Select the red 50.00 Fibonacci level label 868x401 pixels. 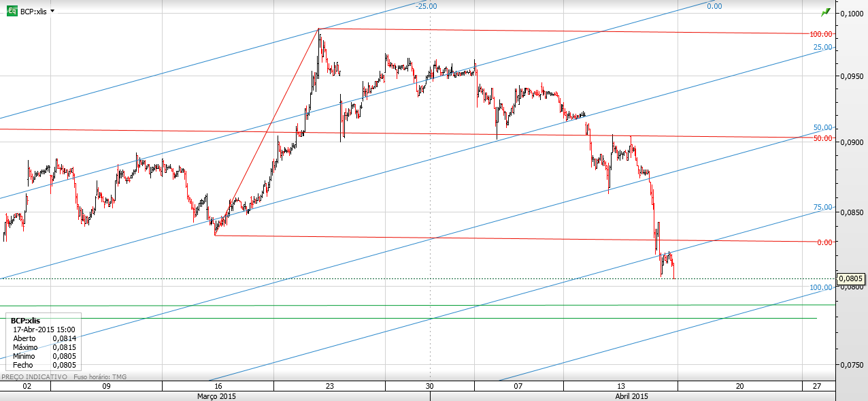click(x=823, y=138)
